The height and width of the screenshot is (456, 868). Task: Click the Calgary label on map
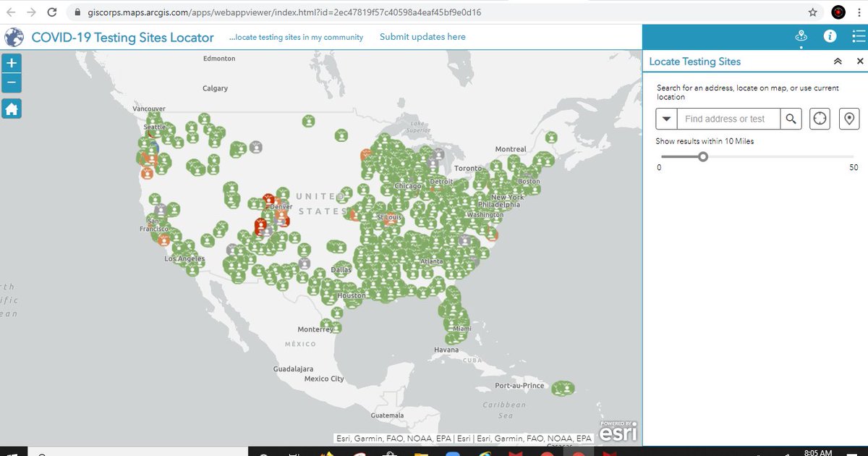point(215,88)
